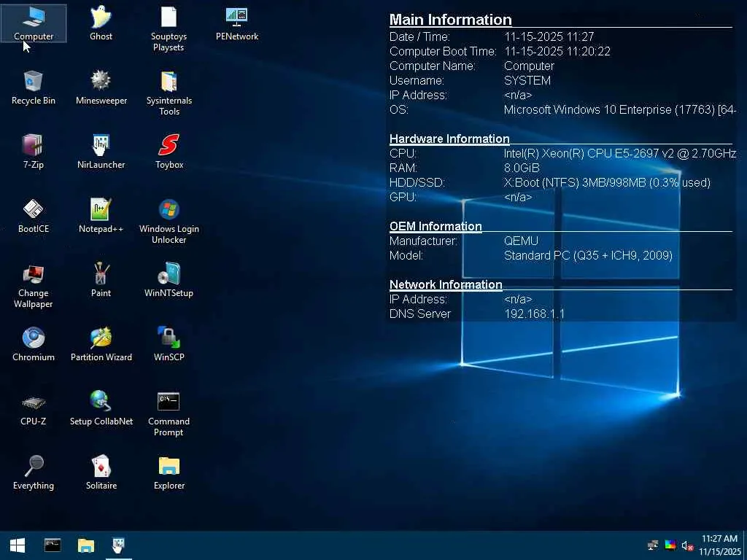
Task: Open the Solitaire card game icon
Action: (101, 472)
